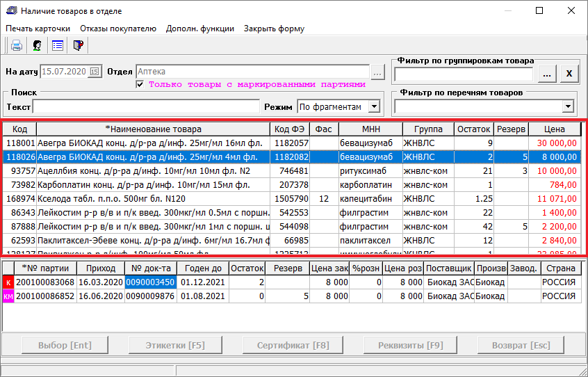Click the magenta КМ marker on the second batch
Screen dimensions: 588x377
[8, 296]
